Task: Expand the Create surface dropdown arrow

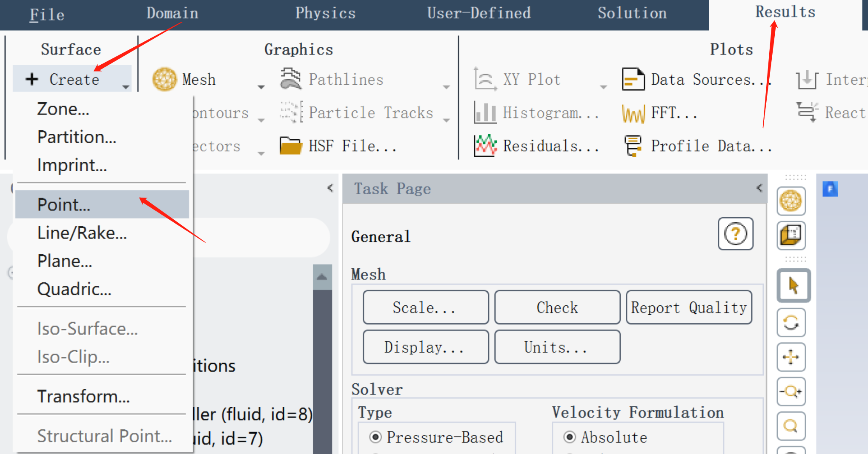Action: (126, 87)
